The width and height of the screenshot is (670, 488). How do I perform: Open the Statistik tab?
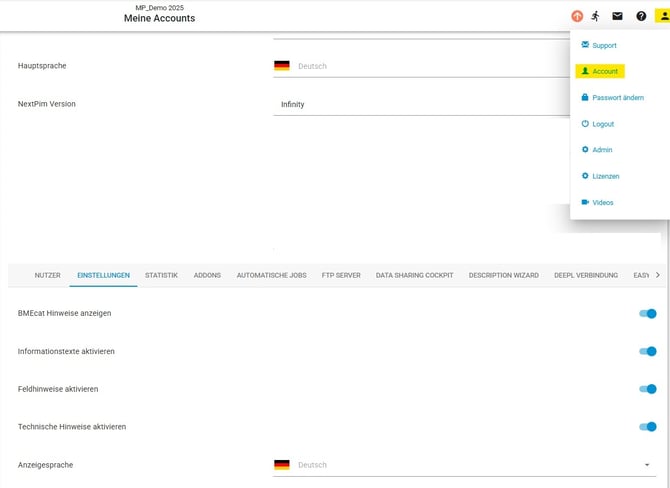[161, 275]
